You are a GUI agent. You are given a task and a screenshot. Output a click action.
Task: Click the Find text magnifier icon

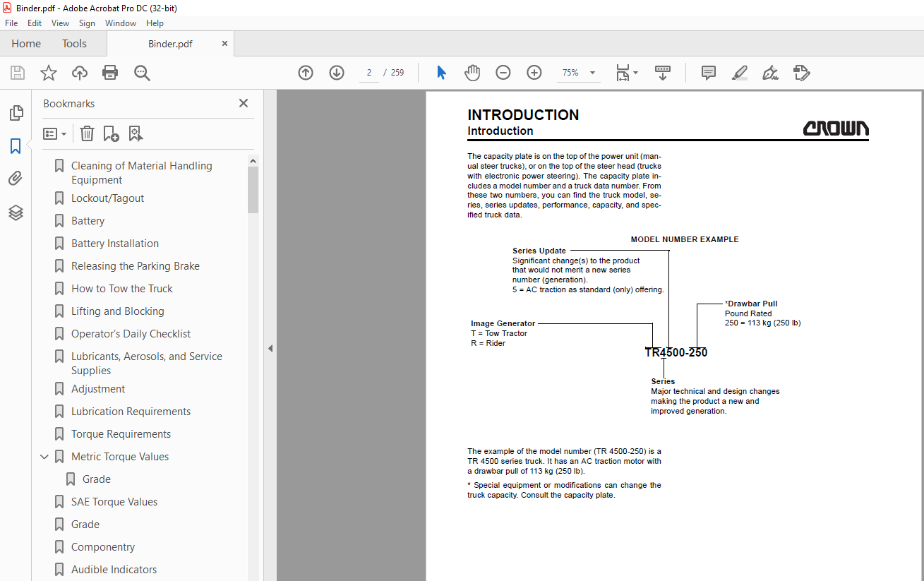[142, 73]
